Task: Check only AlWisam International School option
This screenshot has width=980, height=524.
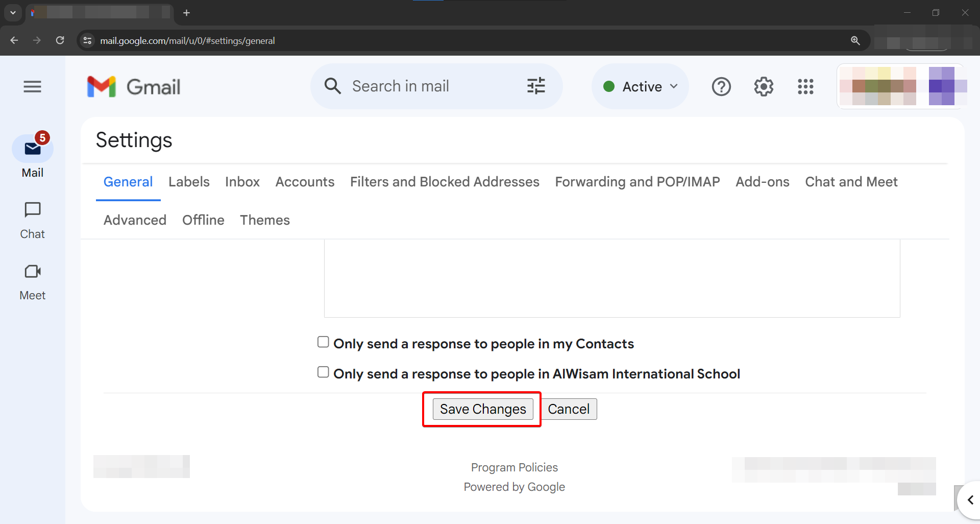Action: click(323, 372)
